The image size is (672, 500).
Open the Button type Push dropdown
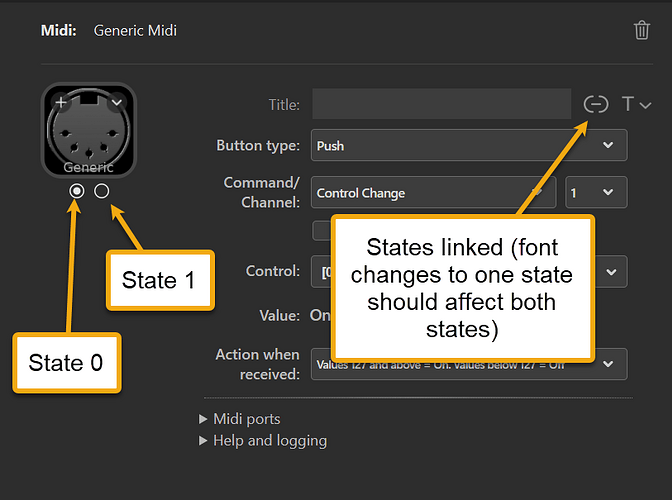[469, 145]
